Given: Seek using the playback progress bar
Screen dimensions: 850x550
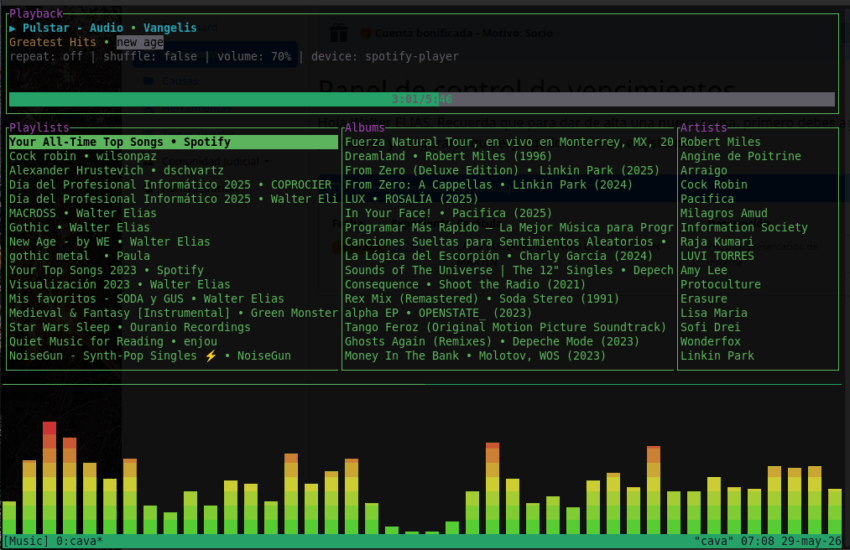Looking at the screenshot, I should click(x=422, y=99).
